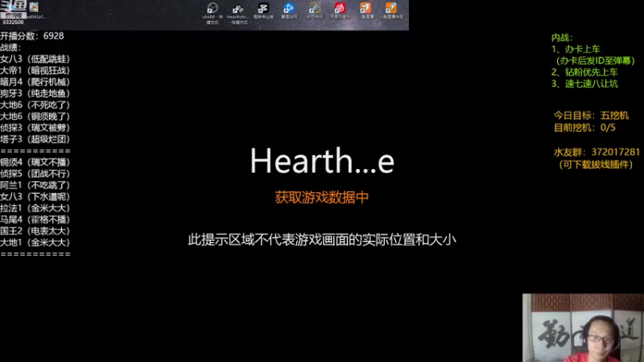Open the Hearthstone shortcut icon on desktop
644x362 pixels.
pos(237,13)
